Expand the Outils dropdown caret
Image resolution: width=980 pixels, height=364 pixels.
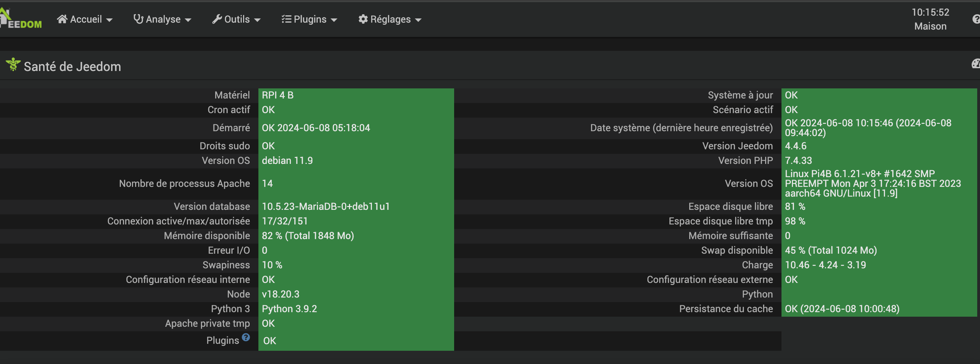[258, 20]
